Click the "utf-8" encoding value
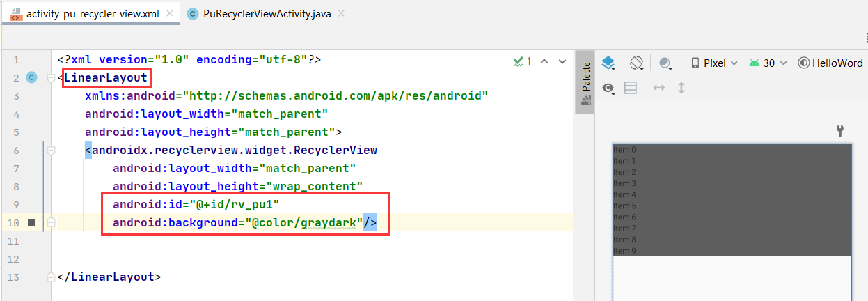 pyautogui.click(x=283, y=60)
